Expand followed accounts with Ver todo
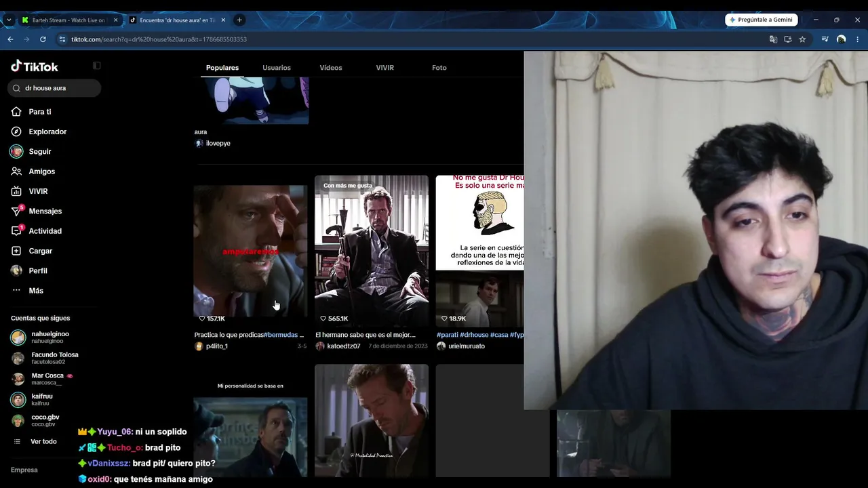The height and width of the screenshot is (488, 868). (43, 441)
